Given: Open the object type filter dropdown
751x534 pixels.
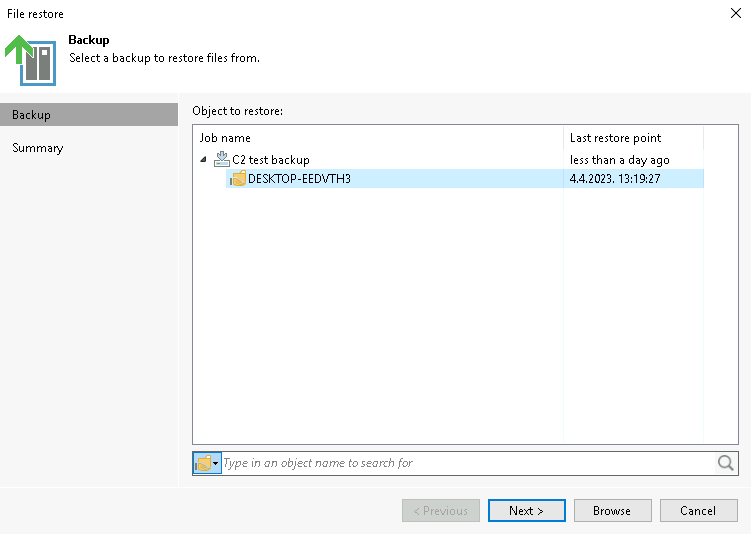Looking at the screenshot, I should pyautogui.click(x=207, y=463).
